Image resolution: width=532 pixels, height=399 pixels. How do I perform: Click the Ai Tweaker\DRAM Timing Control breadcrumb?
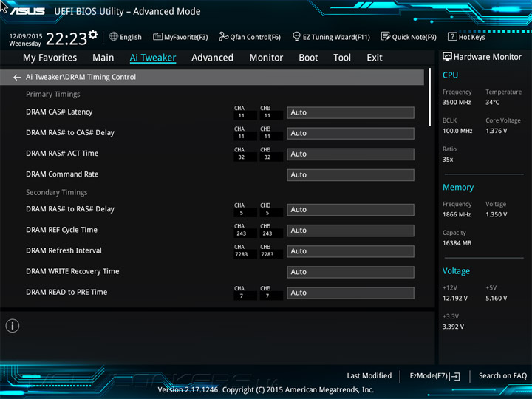[x=81, y=77]
